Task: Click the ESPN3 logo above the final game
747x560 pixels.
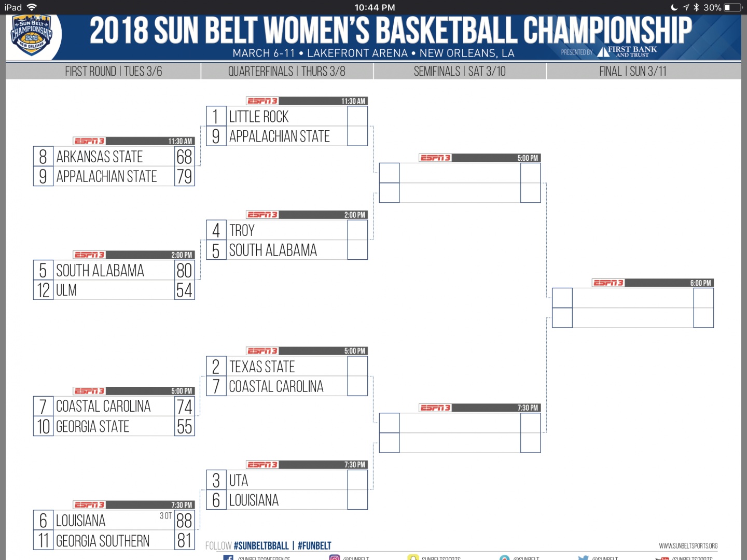Action: click(x=608, y=283)
